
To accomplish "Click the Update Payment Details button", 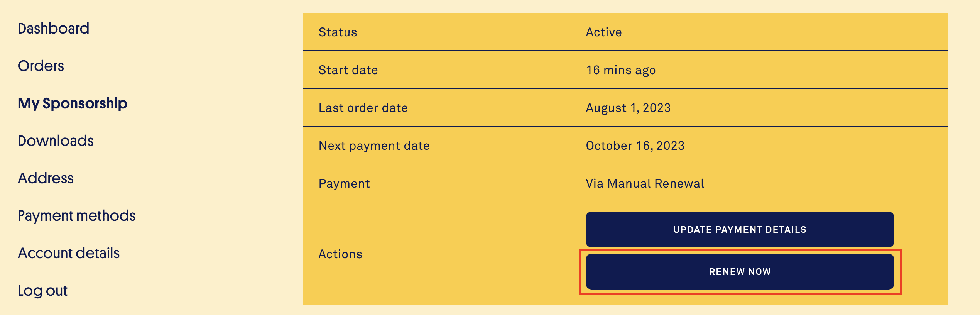I will [x=740, y=229].
